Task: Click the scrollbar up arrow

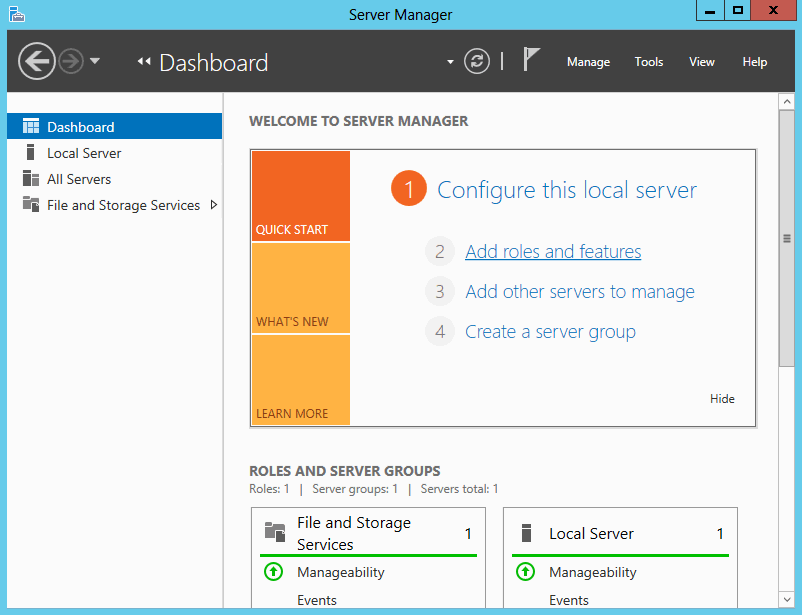Action: point(787,102)
